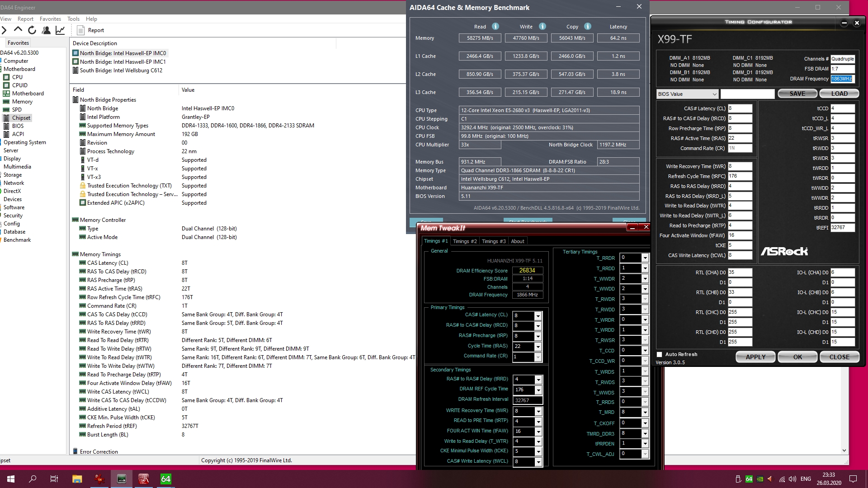Click the Refresh toolbar icon in AIDA64
Image resolution: width=868 pixels, height=488 pixels.
[x=32, y=30]
